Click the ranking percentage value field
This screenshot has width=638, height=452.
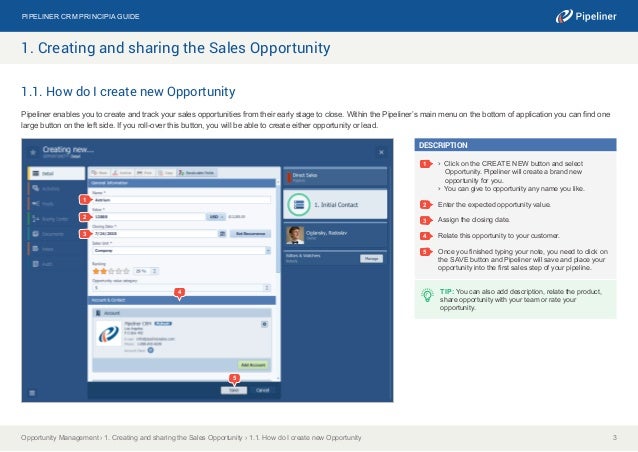tap(142, 271)
